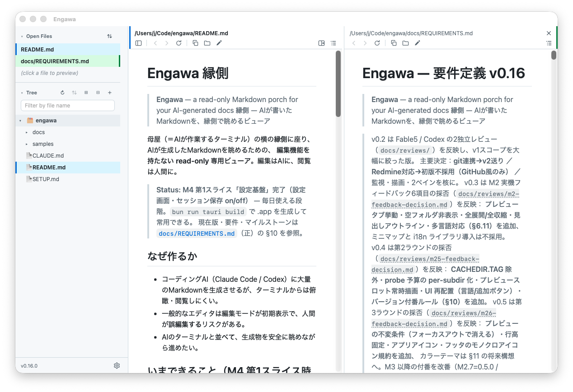The image size is (573, 392).
Task: Follow docs/REQUIREMENTS.md link in README
Action: click(197, 233)
